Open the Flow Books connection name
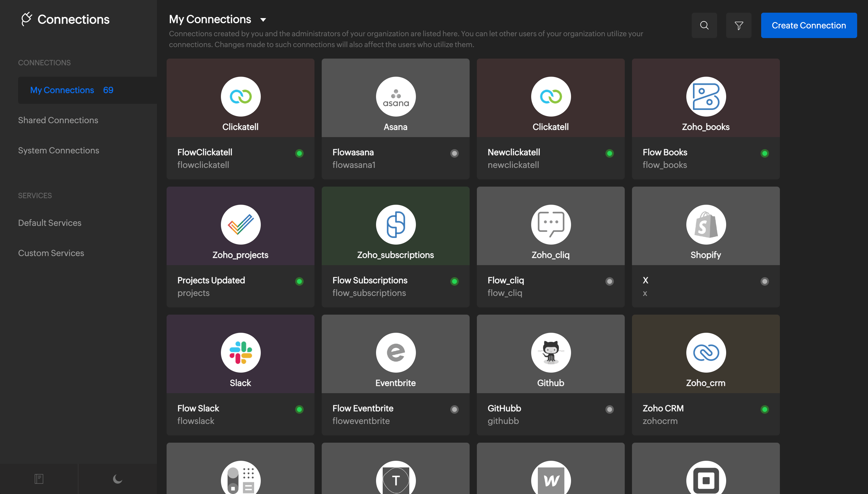Viewport: 868px width, 494px height. pyautogui.click(x=665, y=152)
